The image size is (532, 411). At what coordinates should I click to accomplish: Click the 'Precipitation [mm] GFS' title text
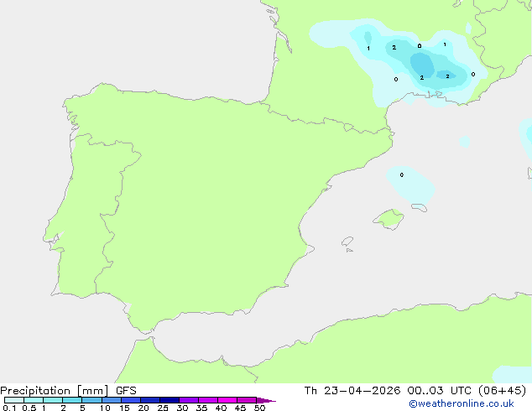click(68, 391)
